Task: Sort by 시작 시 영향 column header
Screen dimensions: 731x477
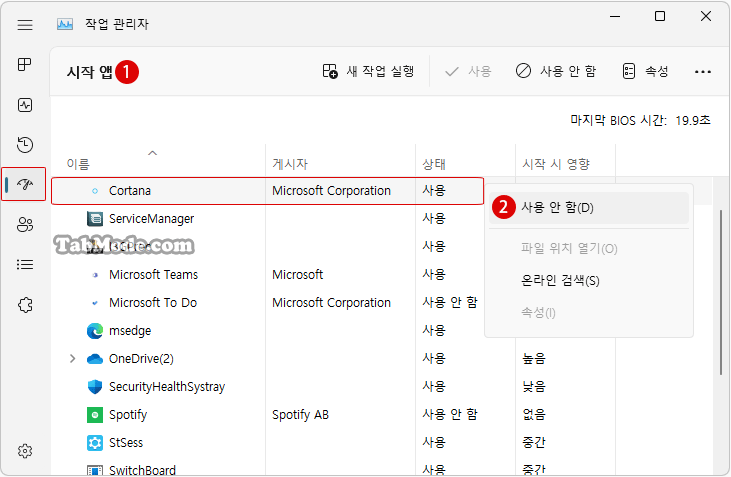Action: [x=556, y=164]
